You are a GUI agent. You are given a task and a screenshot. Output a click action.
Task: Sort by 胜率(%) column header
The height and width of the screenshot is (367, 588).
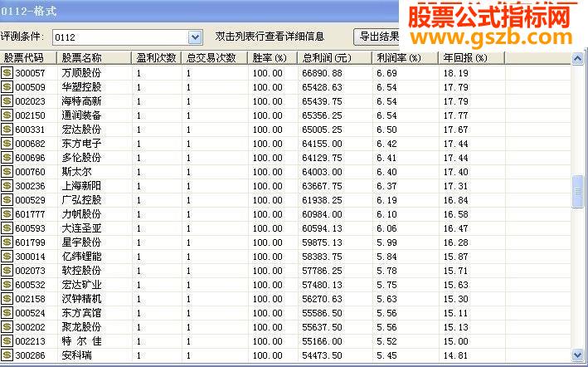(273, 58)
